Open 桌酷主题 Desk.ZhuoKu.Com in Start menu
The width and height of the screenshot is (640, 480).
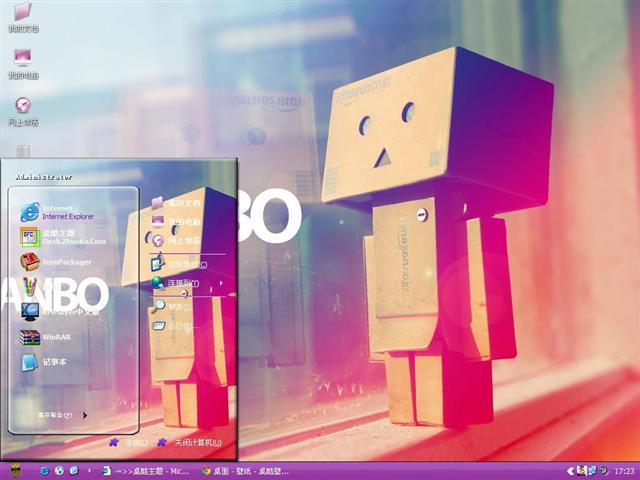[63, 237]
